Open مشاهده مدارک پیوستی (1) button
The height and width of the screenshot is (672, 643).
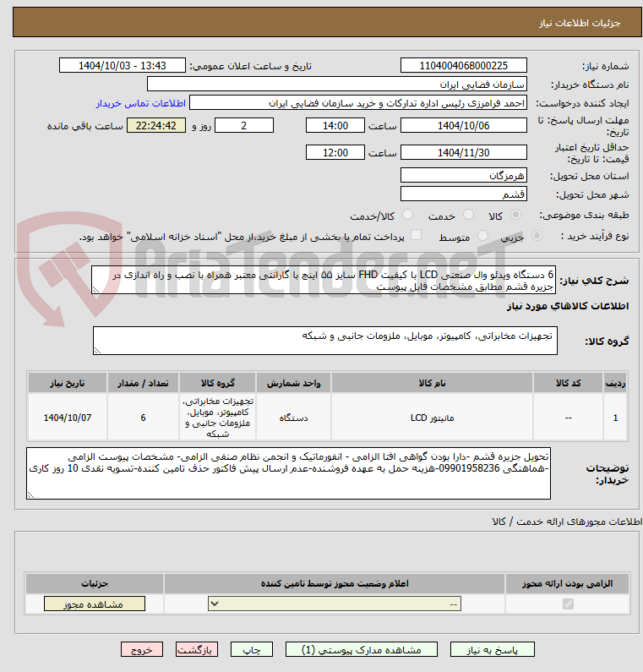pos(361,650)
